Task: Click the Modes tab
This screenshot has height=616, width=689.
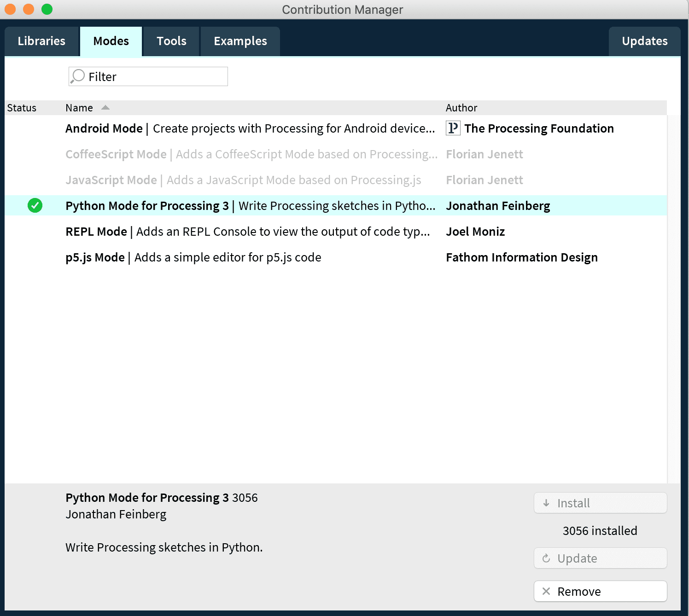Action: (111, 41)
